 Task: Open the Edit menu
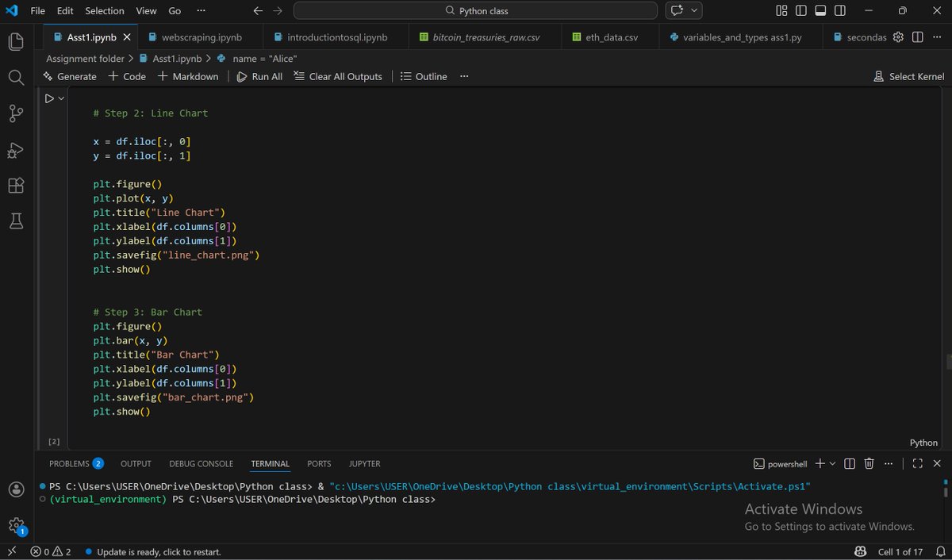(65, 11)
